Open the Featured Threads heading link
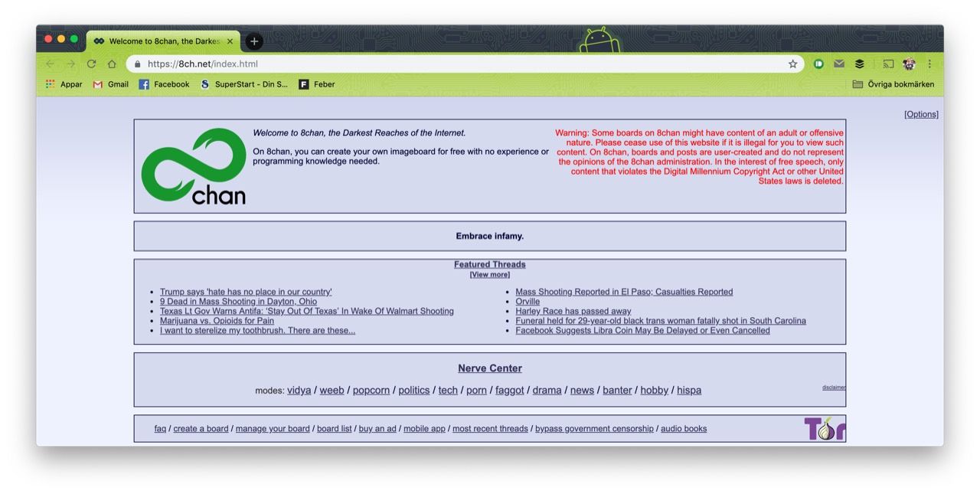Viewport: 980px width, 494px height. [x=490, y=264]
